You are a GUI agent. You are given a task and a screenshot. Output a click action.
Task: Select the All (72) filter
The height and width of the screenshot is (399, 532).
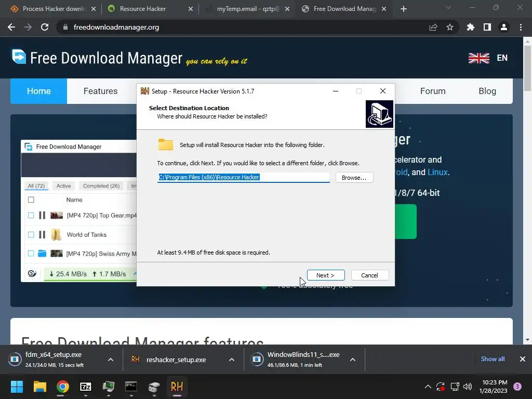36,186
